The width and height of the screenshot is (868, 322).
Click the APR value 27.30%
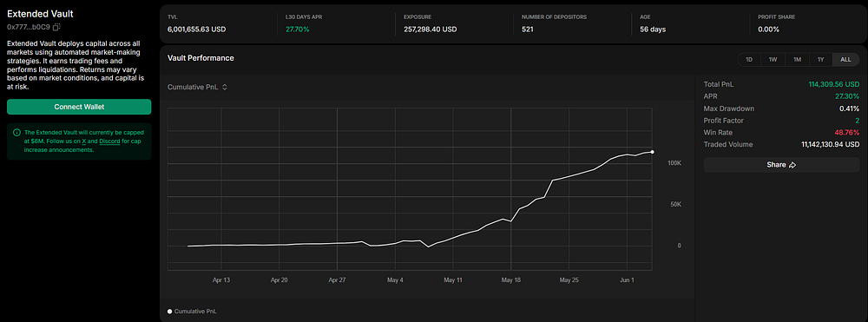click(847, 96)
